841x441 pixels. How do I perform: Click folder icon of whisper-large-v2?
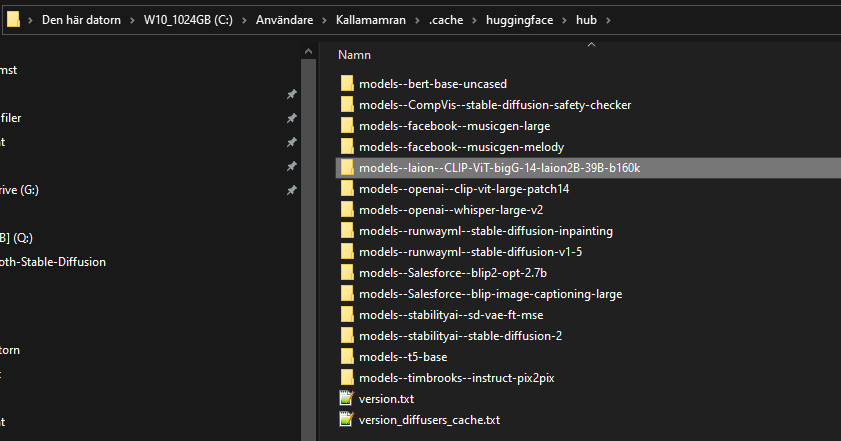coord(347,210)
